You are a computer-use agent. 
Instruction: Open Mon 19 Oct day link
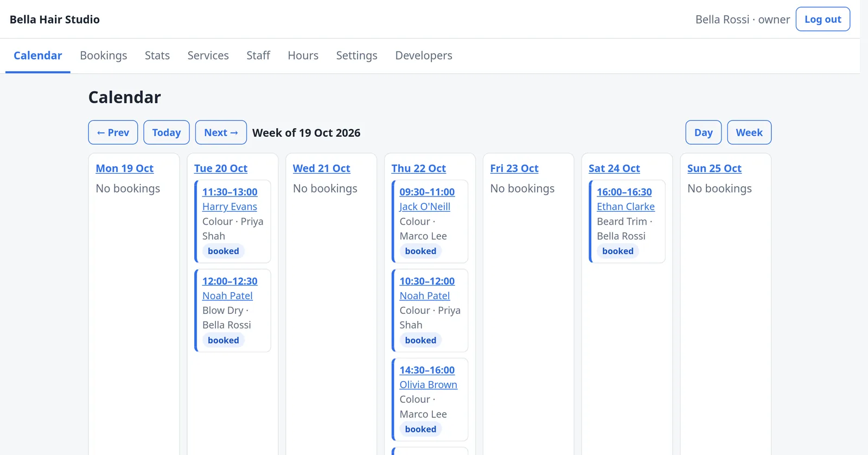tap(125, 168)
